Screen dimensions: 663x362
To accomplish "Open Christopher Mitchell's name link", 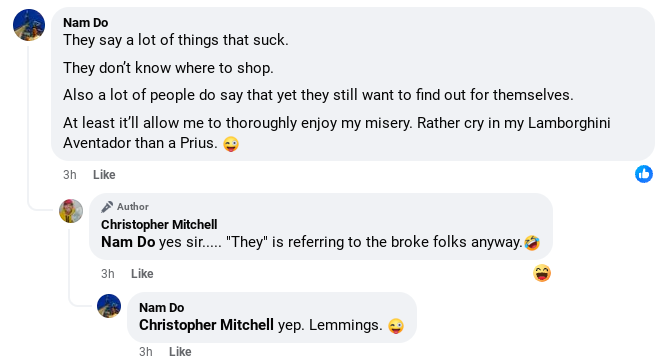I will click(159, 225).
